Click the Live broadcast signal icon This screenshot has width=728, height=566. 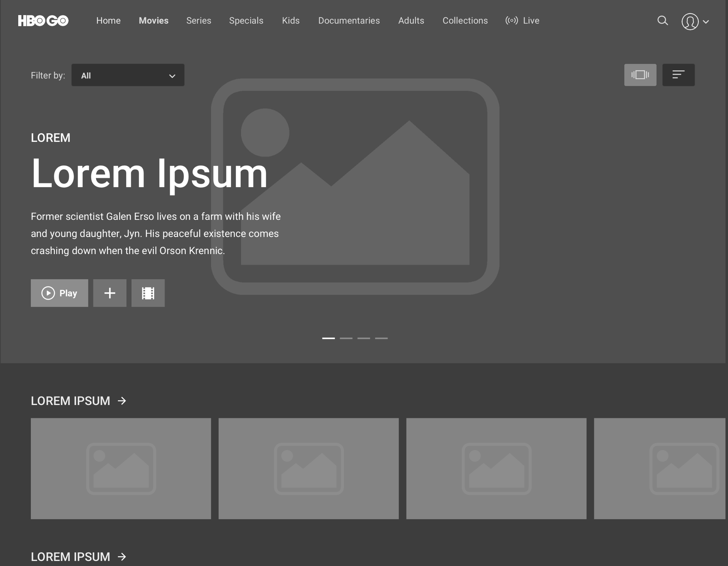coord(511,21)
